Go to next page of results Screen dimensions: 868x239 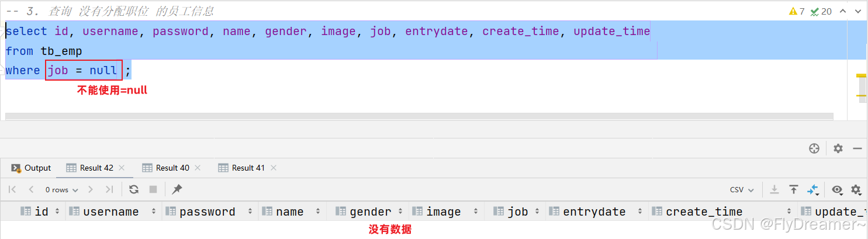91,189
